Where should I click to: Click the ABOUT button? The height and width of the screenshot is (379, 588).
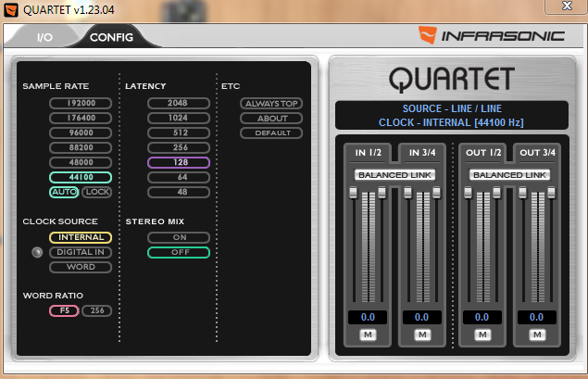pyautogui.click(x=271, y=118)
